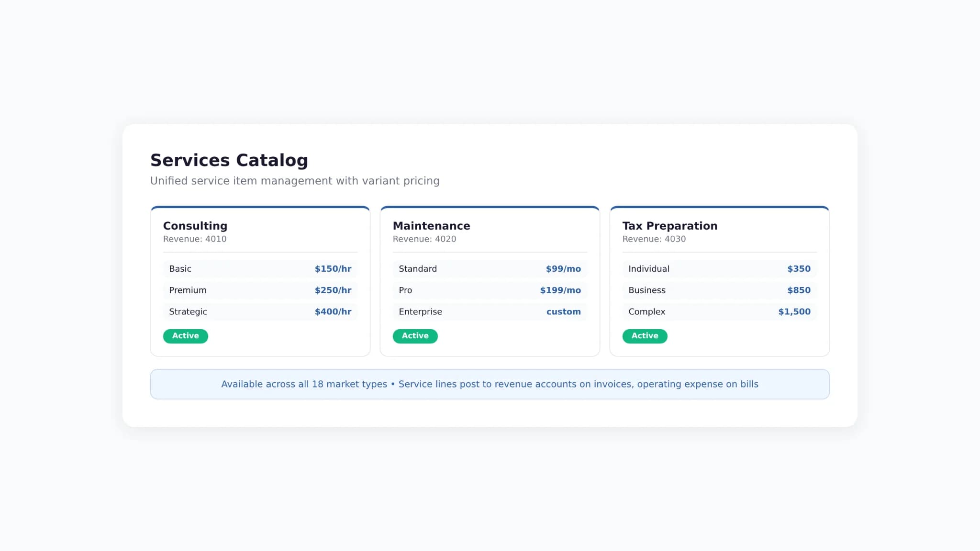Click the 18 market types info banner
The width and height of the screenshot is (980, 551).
(490, 384)
